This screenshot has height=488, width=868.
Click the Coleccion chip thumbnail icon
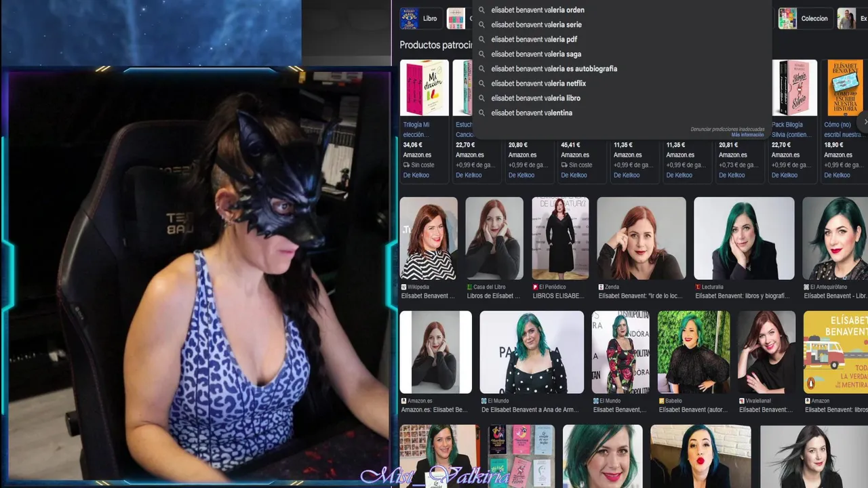787,18
